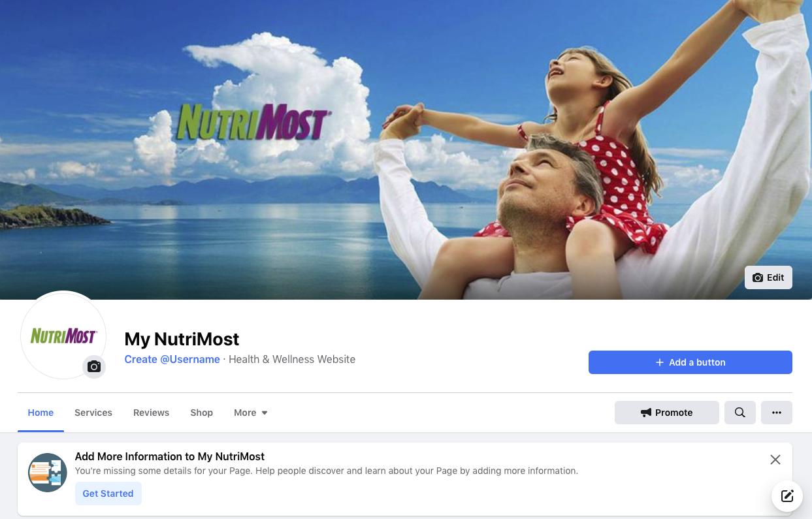Go to the Reviews tab

click(x=151, y=413)
